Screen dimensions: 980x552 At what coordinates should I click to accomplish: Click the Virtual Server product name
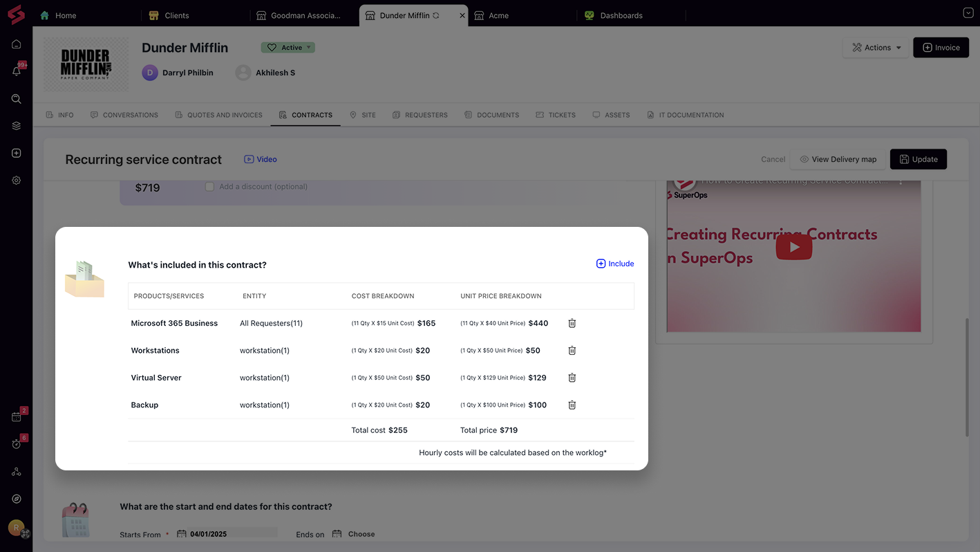click(156, 378)
